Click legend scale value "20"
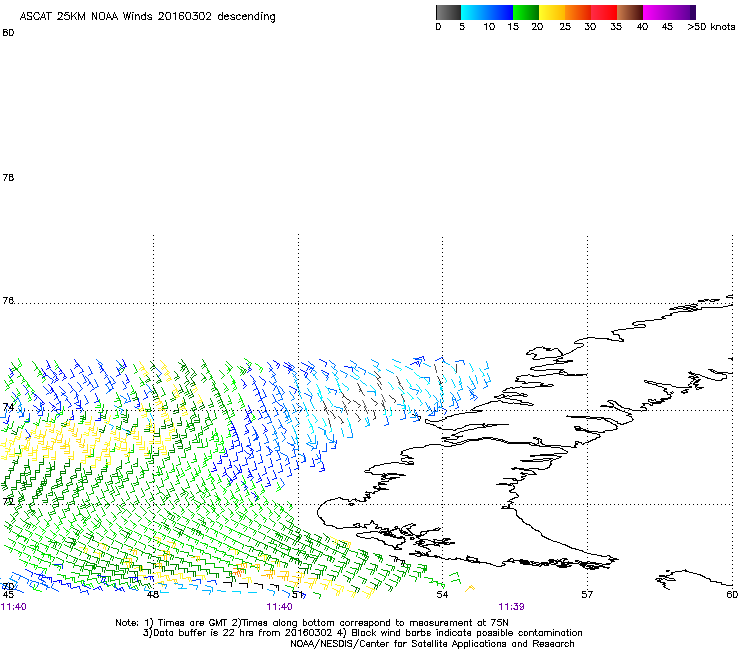 pyautogui.click(x=537, y=27)
